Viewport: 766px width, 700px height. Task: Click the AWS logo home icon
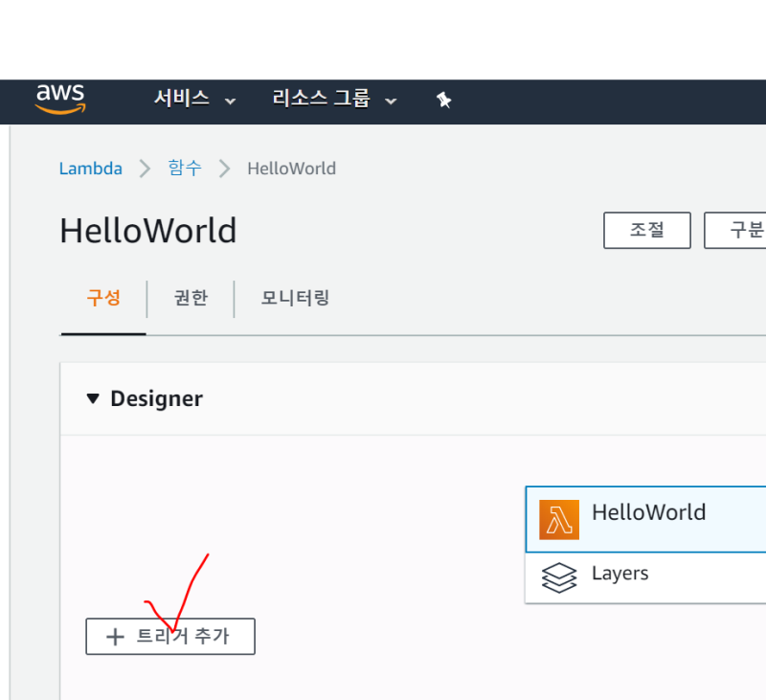coord(60,99)
